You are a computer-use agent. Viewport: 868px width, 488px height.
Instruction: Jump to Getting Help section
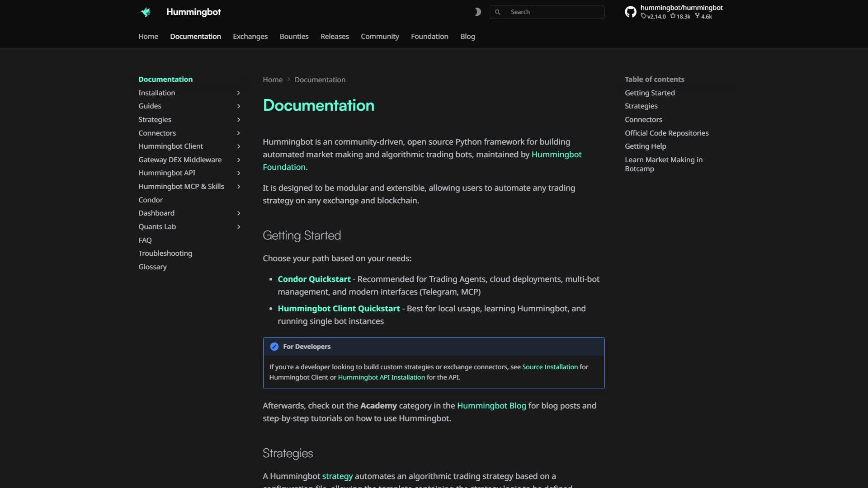pyautogui.click(x=645, y=146)
